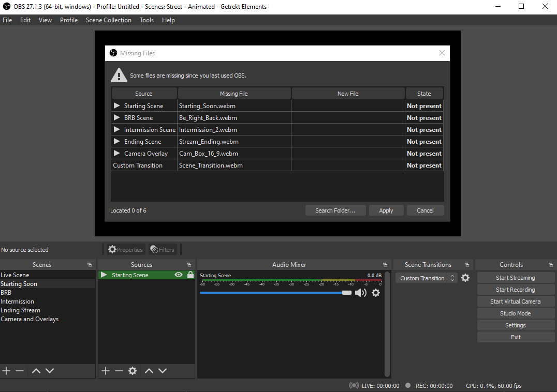Add a new source with plus icon
Screen dimensions: 557x392
click(106, 371)
